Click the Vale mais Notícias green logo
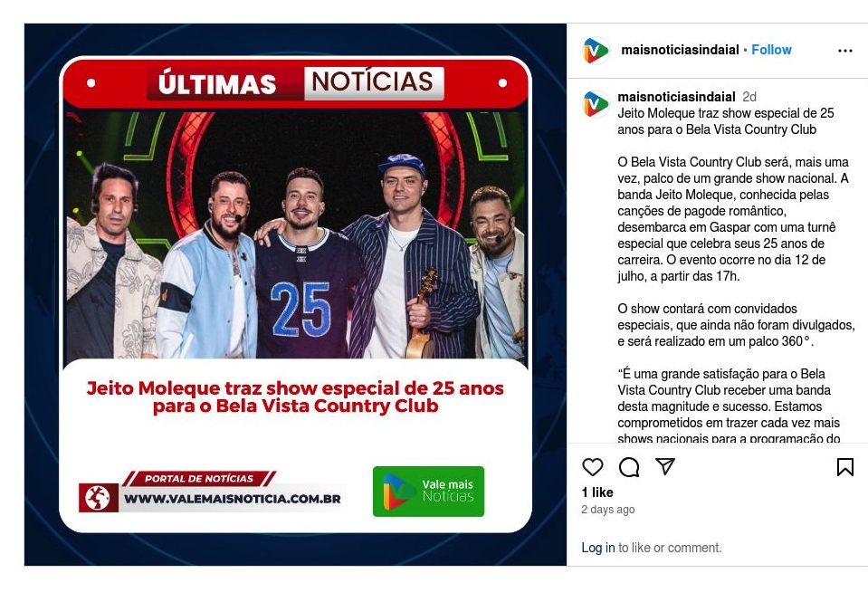The height and width of the screenshot is (602, 868). coord(428,492)
